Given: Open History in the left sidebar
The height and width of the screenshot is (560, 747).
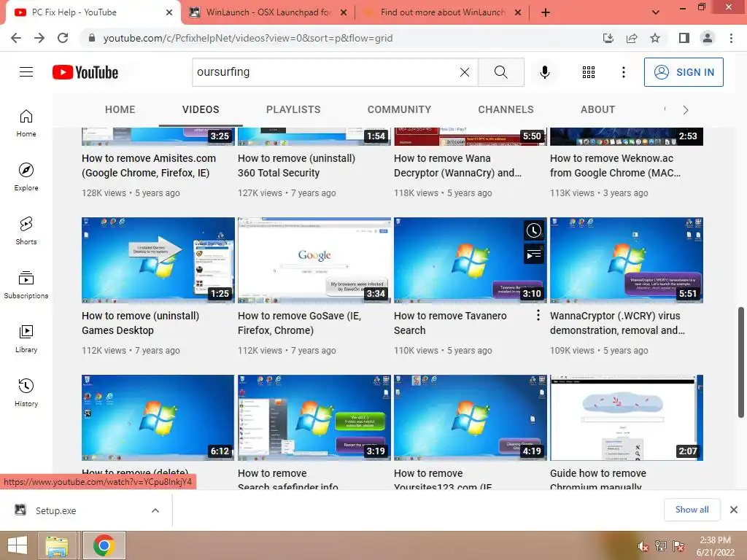Looking at the screenshot, I should click(x=26, y=392).
